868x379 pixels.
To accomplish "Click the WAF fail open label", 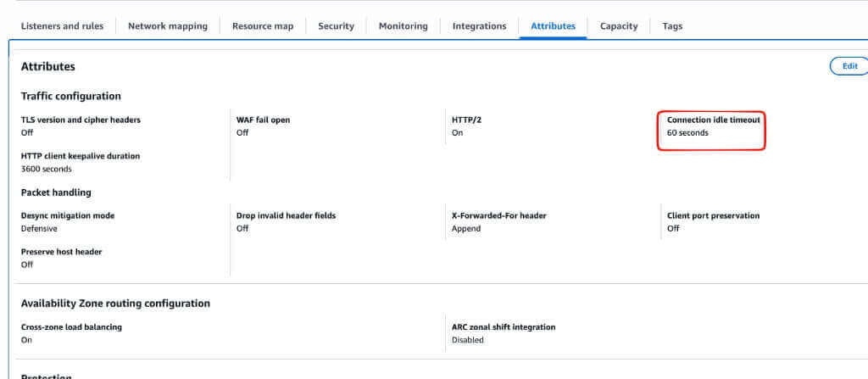I will point(263,120).
